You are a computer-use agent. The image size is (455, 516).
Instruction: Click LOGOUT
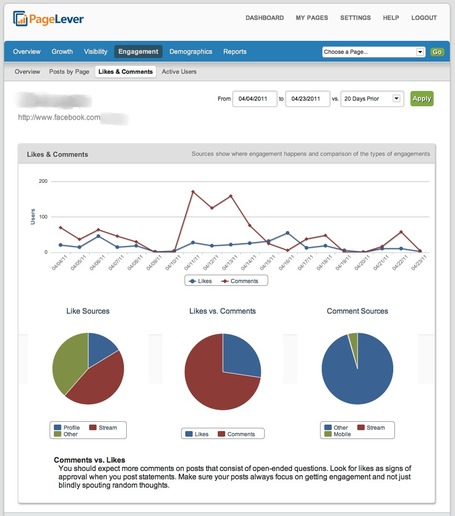(x=424, y=18)
